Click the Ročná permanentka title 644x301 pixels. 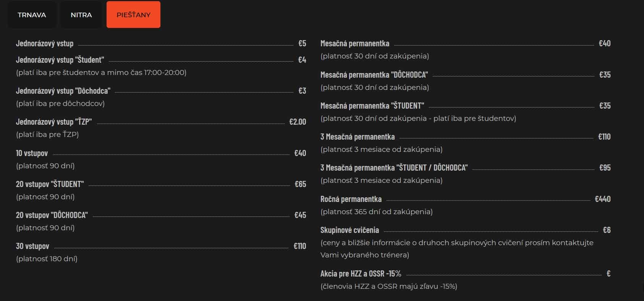351,199
